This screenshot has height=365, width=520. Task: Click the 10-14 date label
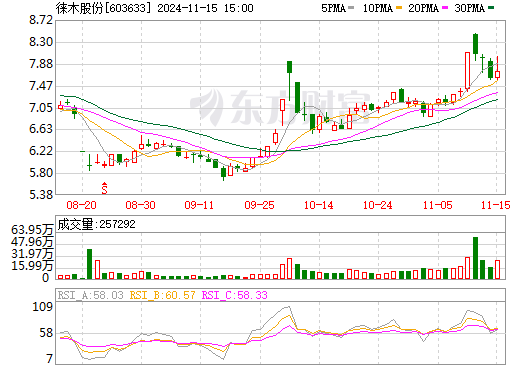[x=319, y=205]
